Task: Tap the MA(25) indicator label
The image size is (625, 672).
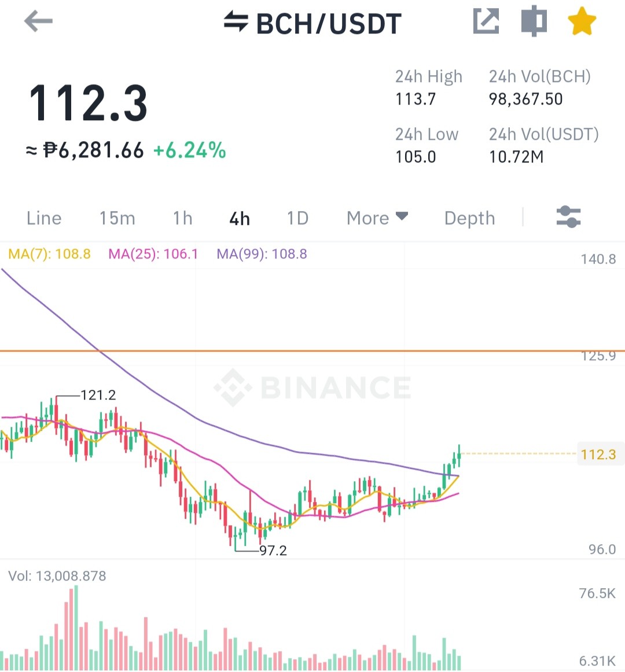Action: coord(153,254)
